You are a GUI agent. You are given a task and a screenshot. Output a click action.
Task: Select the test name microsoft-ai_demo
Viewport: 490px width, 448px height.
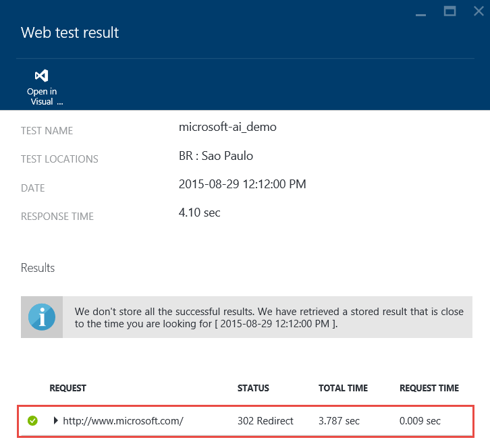tap(227, 127)
